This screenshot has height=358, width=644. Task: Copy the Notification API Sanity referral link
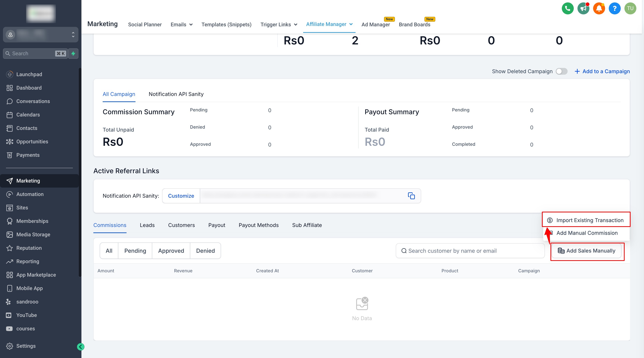[x=411, y=196]
